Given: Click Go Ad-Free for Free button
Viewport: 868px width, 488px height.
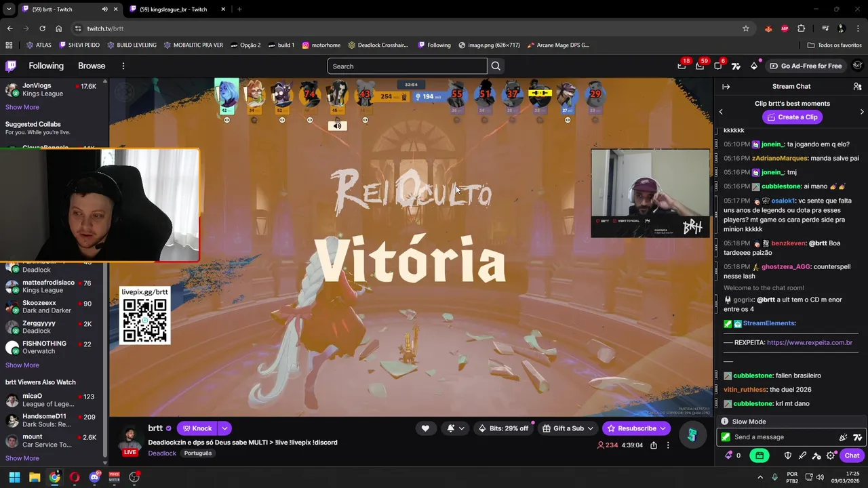Looking at the screenshot, I should tap(806, 66).
